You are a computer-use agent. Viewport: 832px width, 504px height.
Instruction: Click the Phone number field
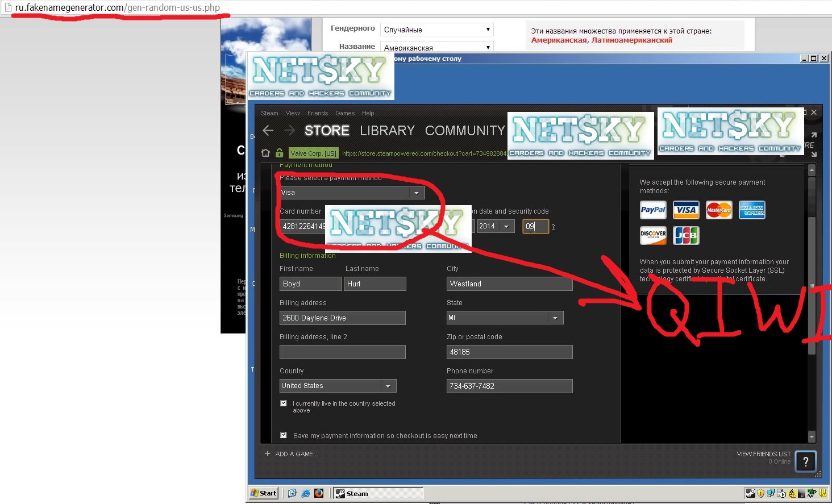(x=509, y=386)
